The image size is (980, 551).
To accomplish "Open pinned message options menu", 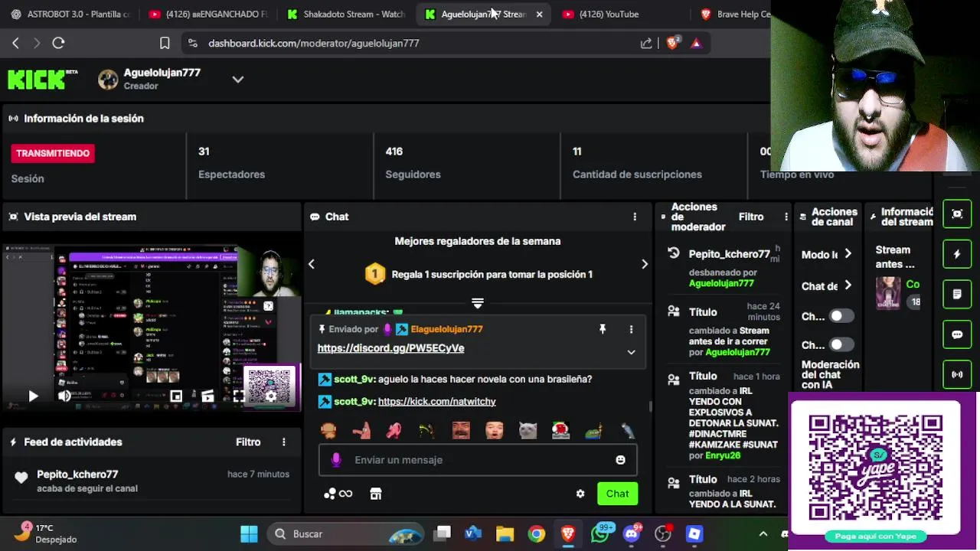I will click(631, 329).
